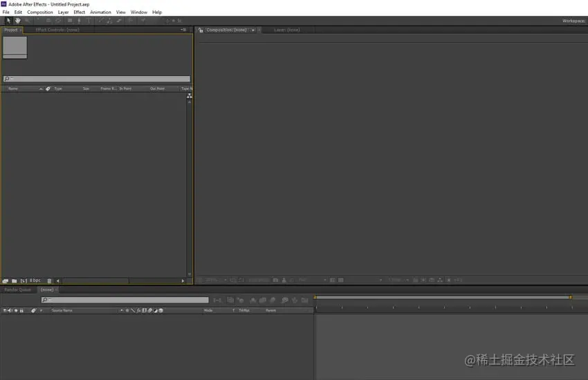Toggle Brainstorm button in timeline
Viewport: 588px width, 380px height.
click(x=284, y=301)
